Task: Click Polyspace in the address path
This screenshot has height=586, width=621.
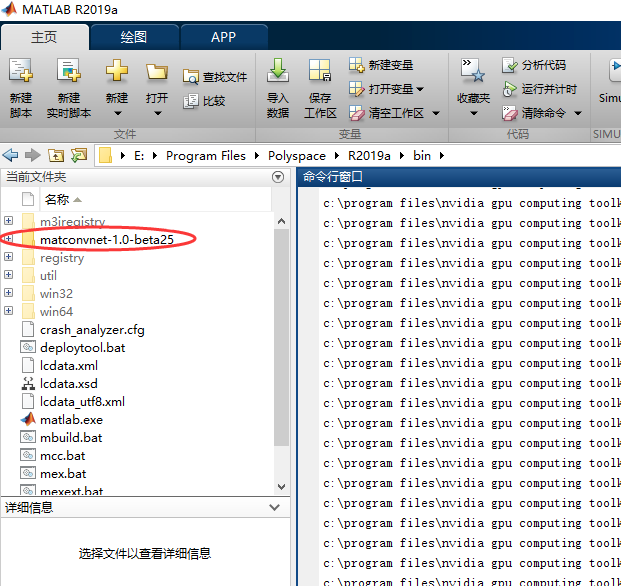Action: point(297,156)
